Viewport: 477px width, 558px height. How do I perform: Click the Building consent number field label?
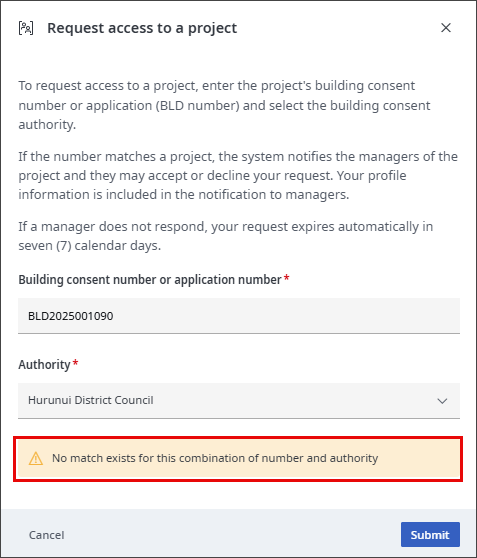pos(150,280)
